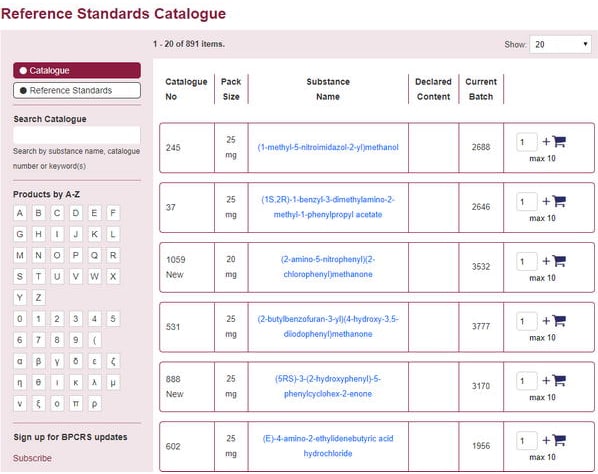
Task: Filter products by letter Z
Action: (38, 297)
